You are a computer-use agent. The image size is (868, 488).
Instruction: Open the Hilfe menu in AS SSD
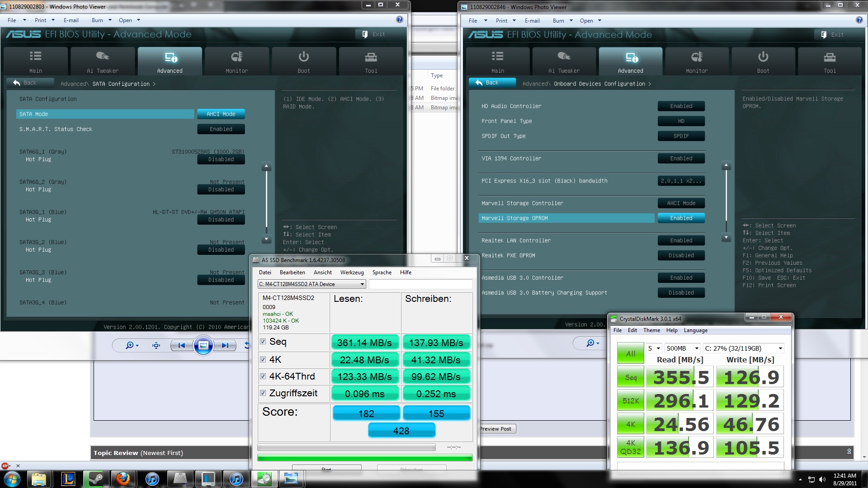pos(406,272)
